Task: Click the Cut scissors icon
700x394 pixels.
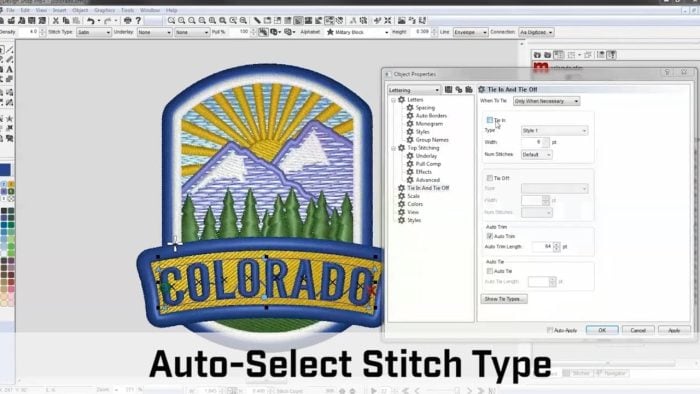Action: point(56,21)
